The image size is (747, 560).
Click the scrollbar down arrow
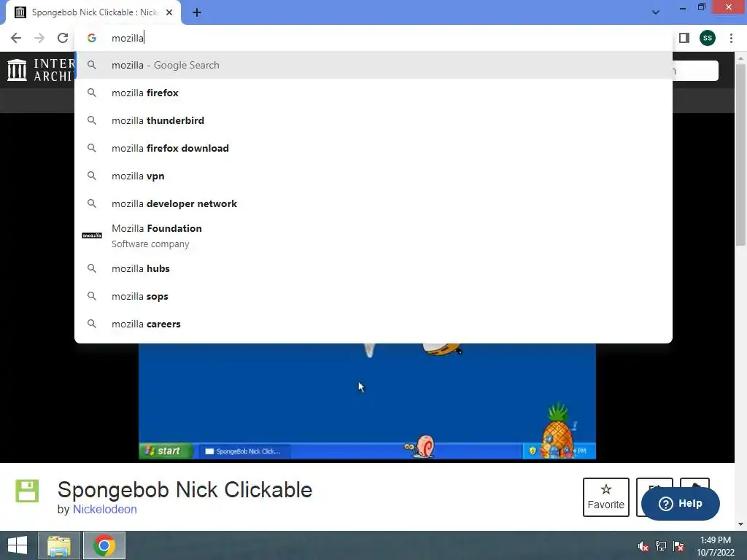coord(740,524)
